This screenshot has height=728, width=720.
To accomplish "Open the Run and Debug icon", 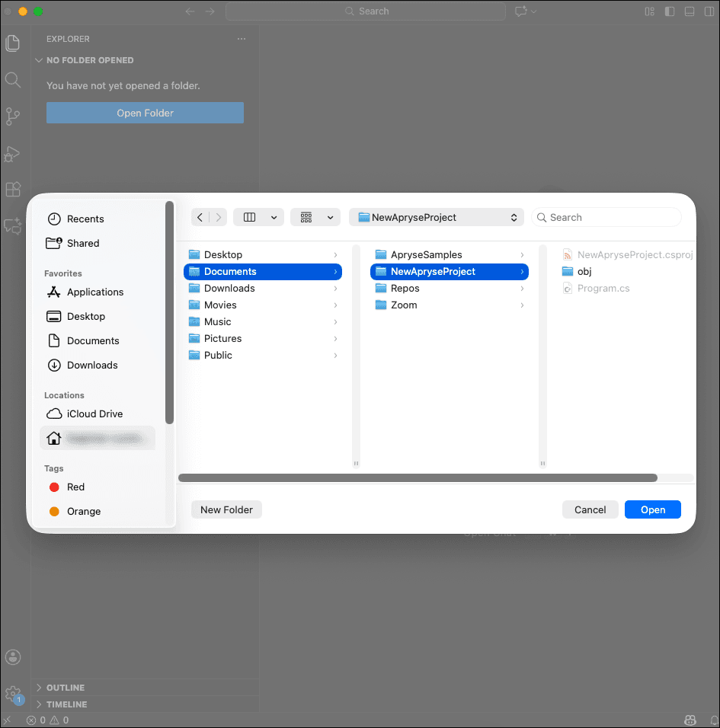I will (13, 153).
